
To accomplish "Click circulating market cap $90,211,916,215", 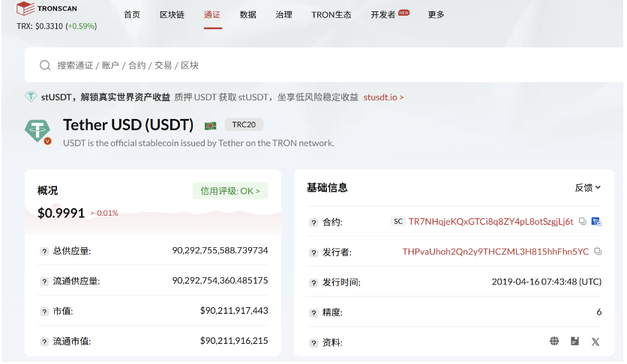I will pos(234,341).
